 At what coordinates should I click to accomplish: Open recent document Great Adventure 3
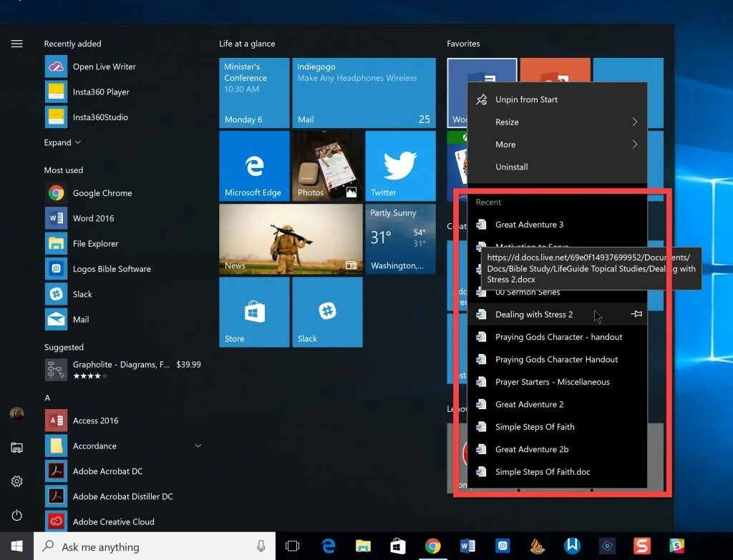pos(557,225)
